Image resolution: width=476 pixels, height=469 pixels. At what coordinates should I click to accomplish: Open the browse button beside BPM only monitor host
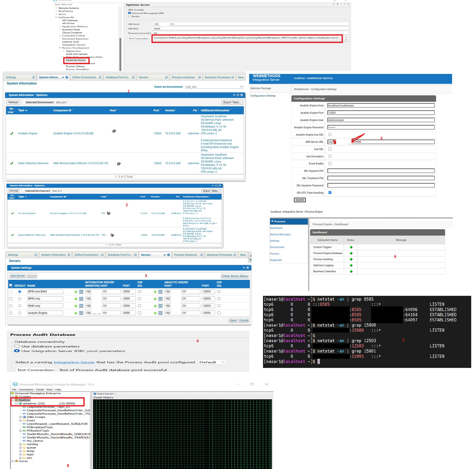(x=81, y=299)
